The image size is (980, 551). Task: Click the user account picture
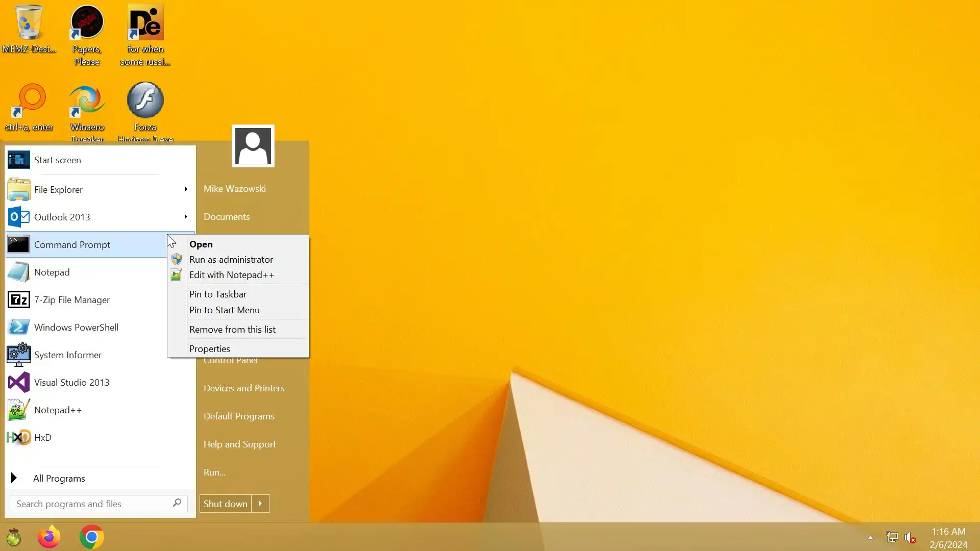pos(253,146)
